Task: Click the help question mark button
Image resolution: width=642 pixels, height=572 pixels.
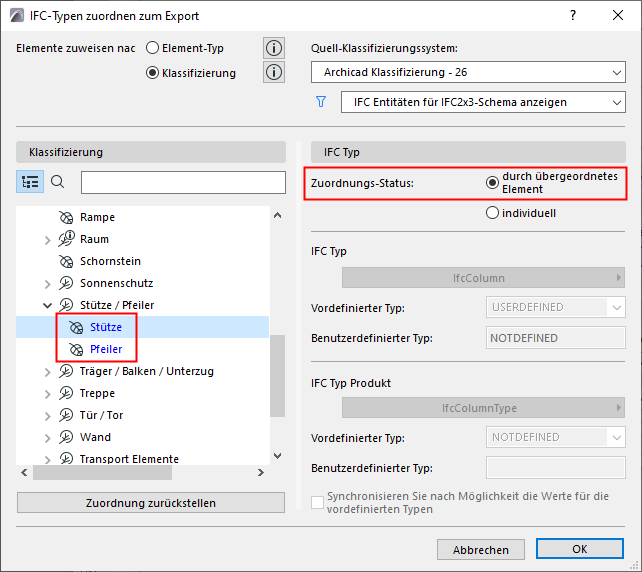Action: pyautogui.click(x=573, y=16)
